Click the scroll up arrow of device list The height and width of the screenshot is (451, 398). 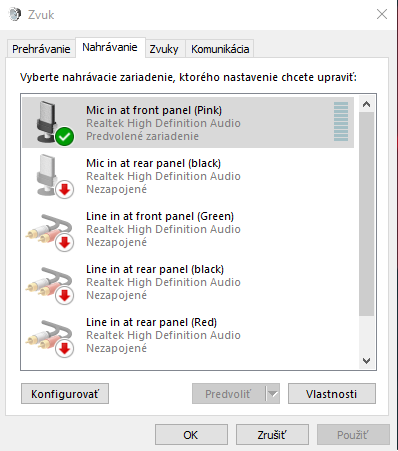coord(366,105)
